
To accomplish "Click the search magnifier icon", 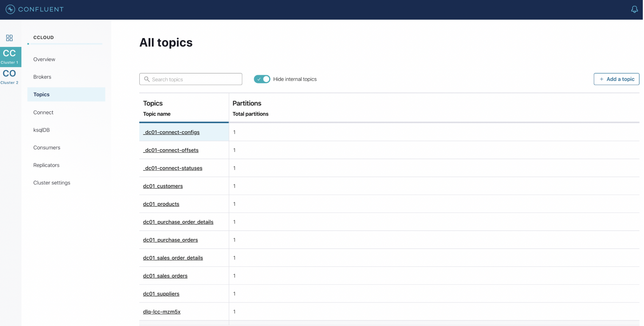I will (x=147, y=79).
